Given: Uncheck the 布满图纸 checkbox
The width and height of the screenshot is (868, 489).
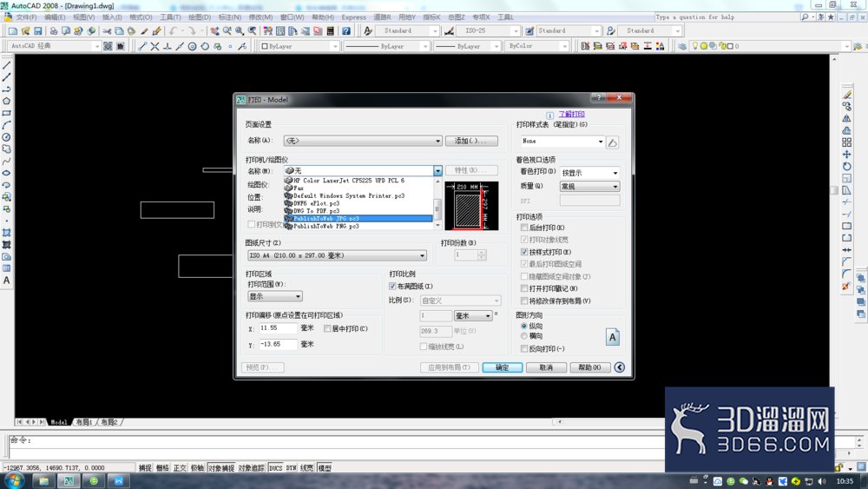Looking at the screenshot, I should point(392,287).
